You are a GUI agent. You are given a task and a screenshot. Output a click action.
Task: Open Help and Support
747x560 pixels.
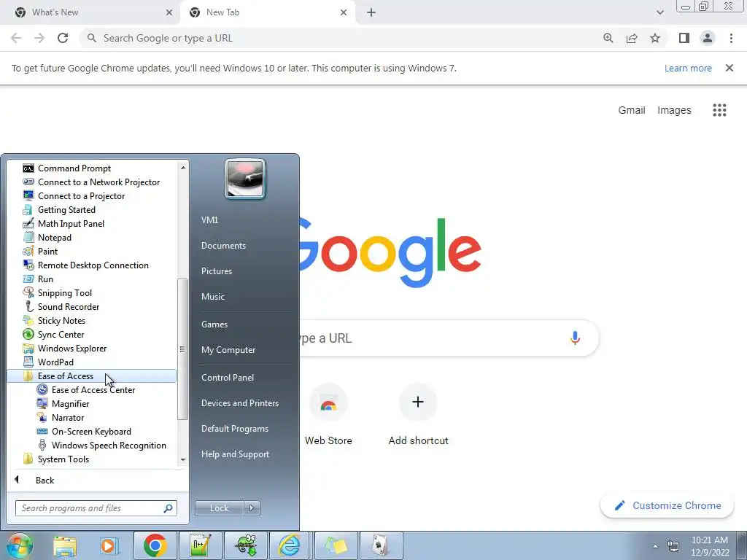235,454
